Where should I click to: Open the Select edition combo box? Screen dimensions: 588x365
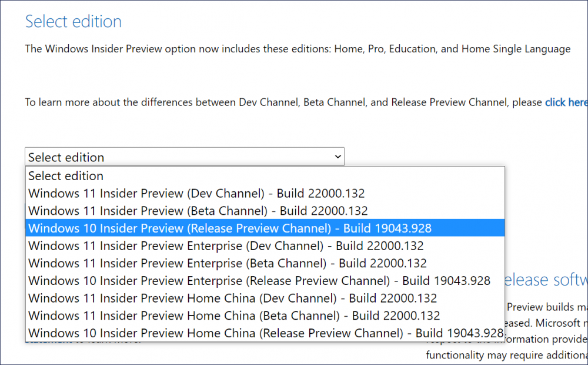pyautogui.click(x=185, y=157)
